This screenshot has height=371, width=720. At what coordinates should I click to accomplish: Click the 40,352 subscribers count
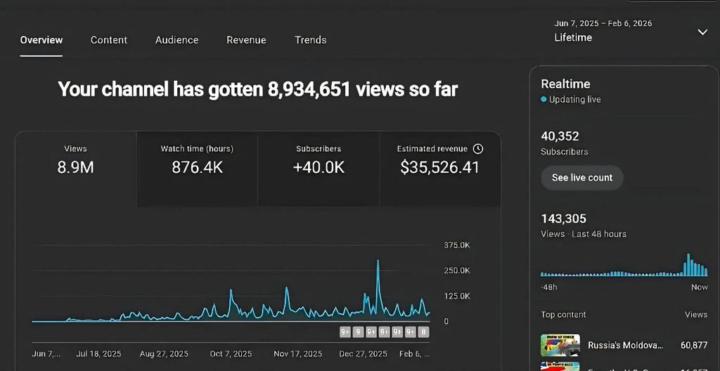[560, 136]
